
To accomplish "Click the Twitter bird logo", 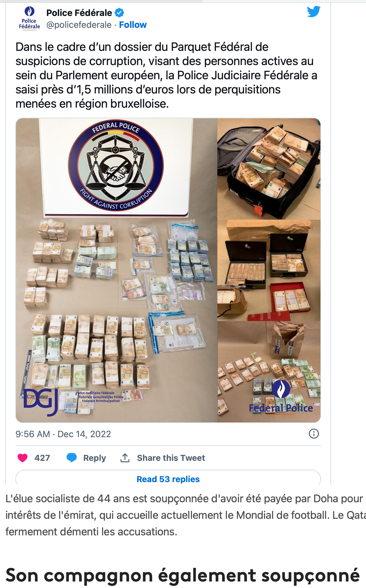I will 314,12.
